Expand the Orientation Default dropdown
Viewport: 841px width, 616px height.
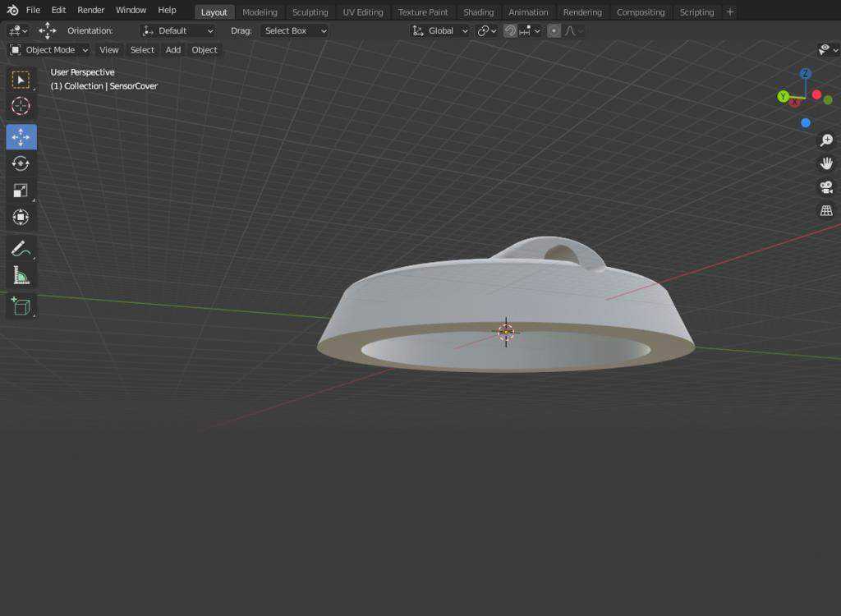point(177,31)
